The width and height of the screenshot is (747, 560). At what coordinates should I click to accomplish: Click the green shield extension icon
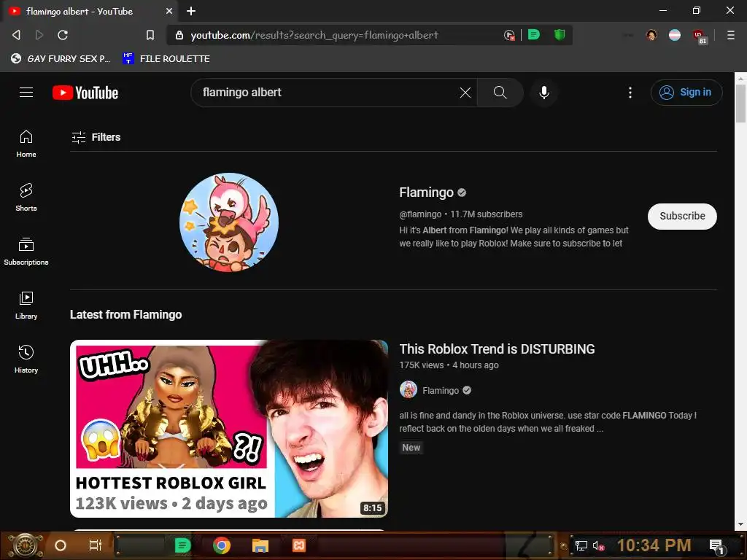[x=560, y=35]
